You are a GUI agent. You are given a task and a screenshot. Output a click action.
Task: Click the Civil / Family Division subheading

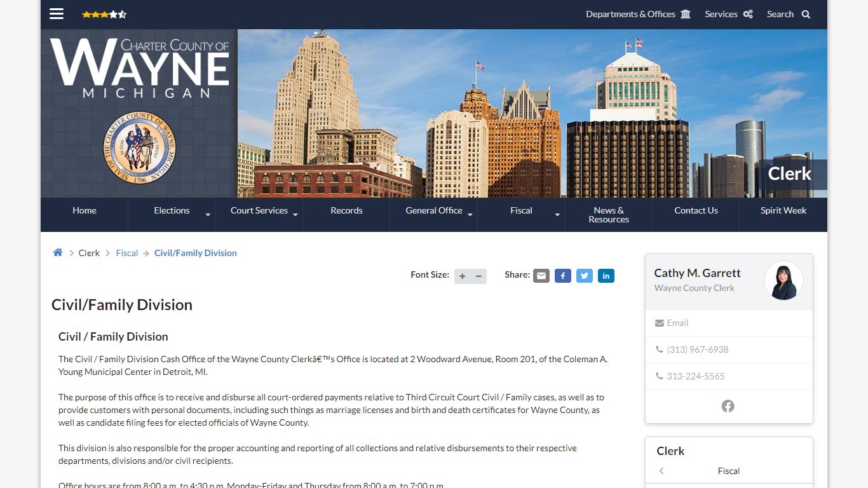pyautogui.click(x=113, y=337)
